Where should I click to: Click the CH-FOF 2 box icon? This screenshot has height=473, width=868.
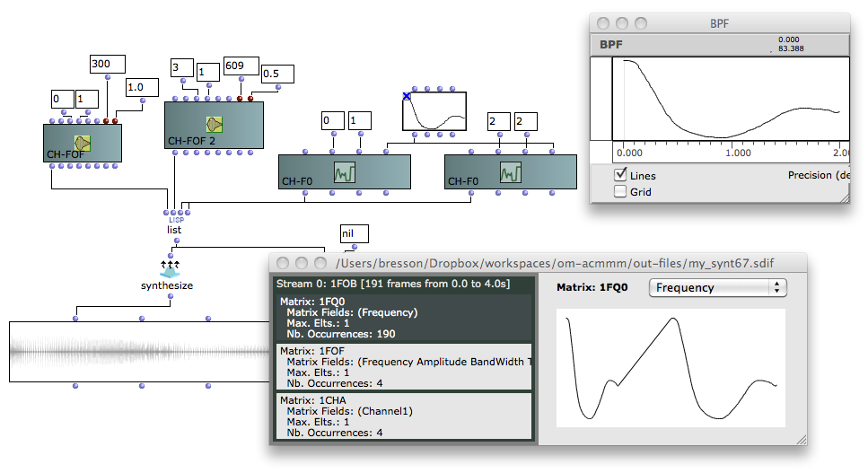(215, 125)
